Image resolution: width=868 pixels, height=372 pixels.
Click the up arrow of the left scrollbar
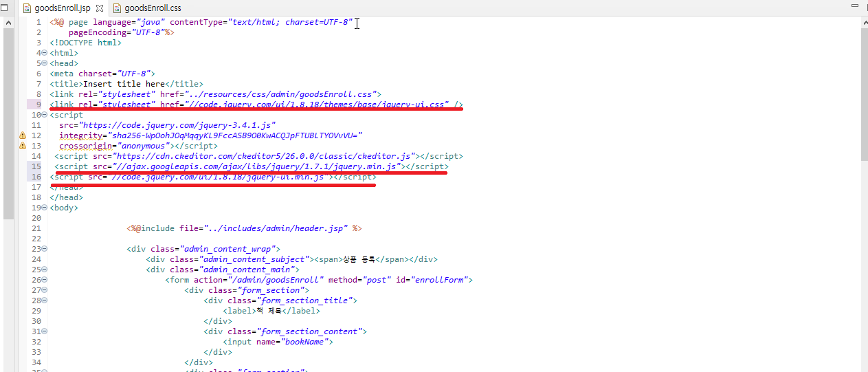click(8, 23)
